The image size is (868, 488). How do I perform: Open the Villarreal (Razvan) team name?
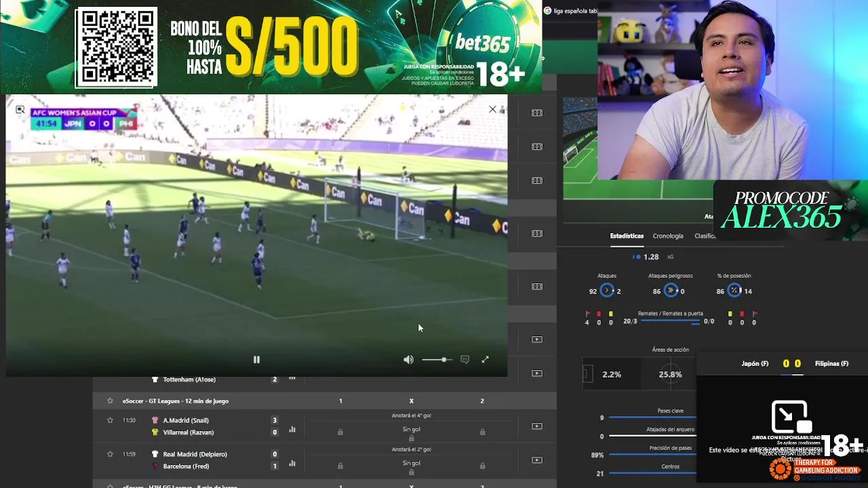188,432
